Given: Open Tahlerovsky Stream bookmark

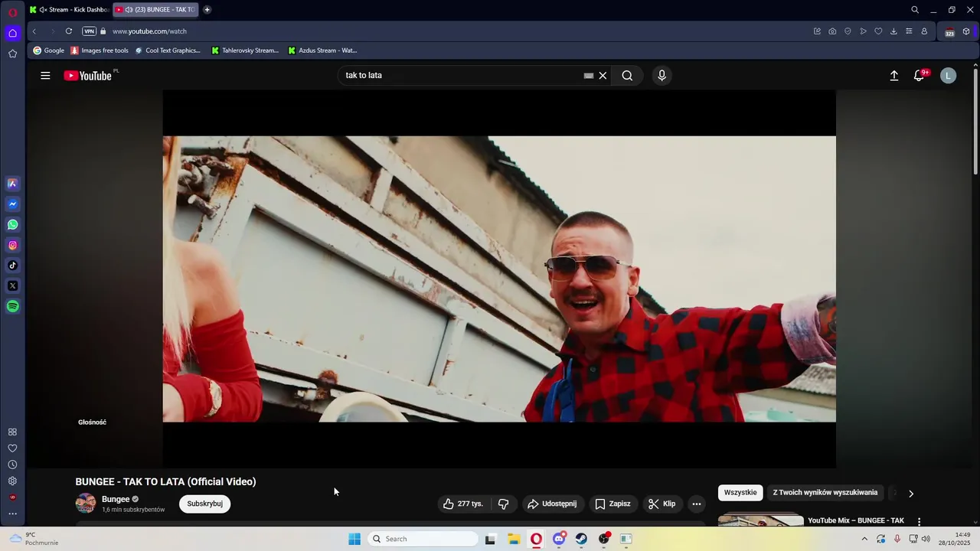Looking at the screenshot, I should [x=245, y=51].
